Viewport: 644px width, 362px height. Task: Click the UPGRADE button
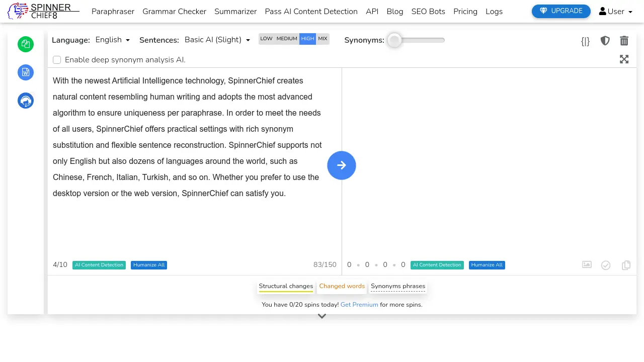pos(561,11)
